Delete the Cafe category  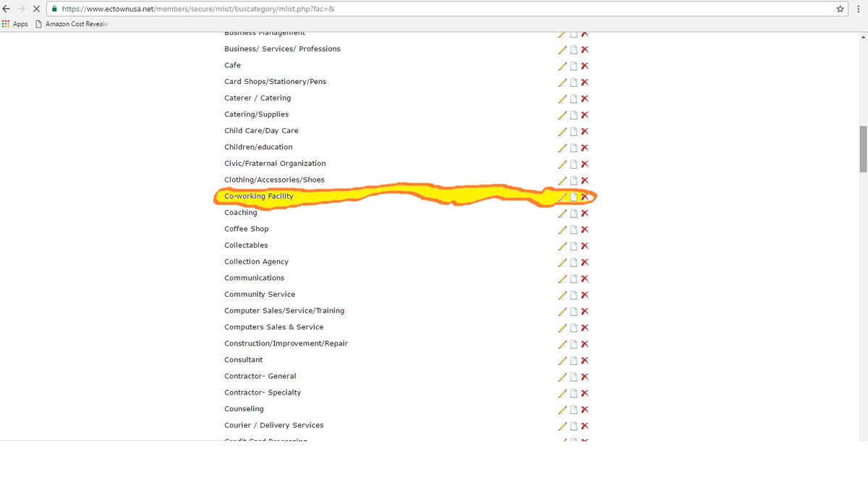point(584,66)
